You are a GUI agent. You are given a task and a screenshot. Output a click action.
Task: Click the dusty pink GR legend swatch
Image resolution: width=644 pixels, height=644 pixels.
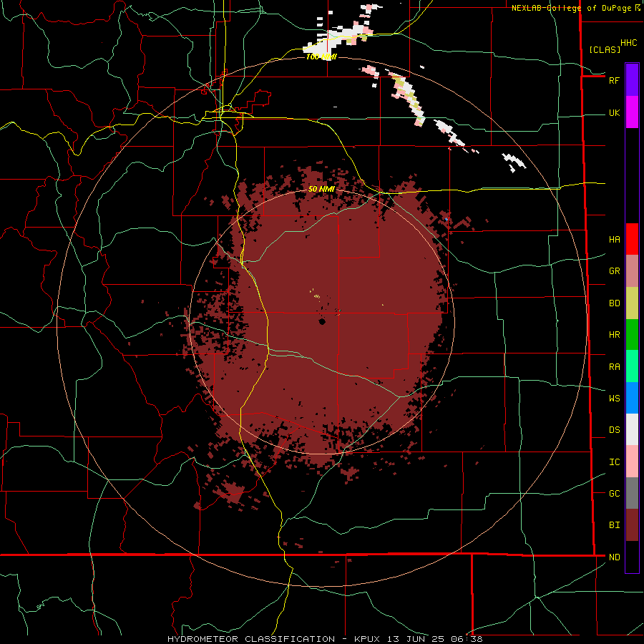632,271
